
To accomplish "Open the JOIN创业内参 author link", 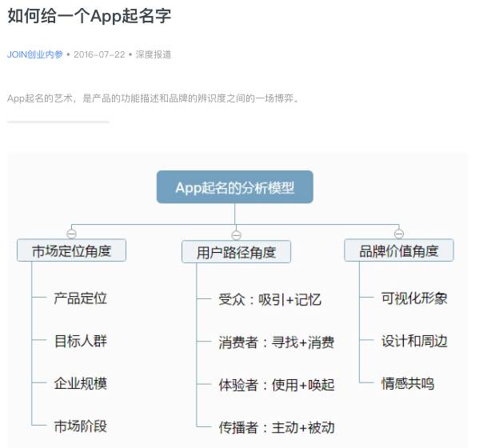I will click(x=35, y=54).
